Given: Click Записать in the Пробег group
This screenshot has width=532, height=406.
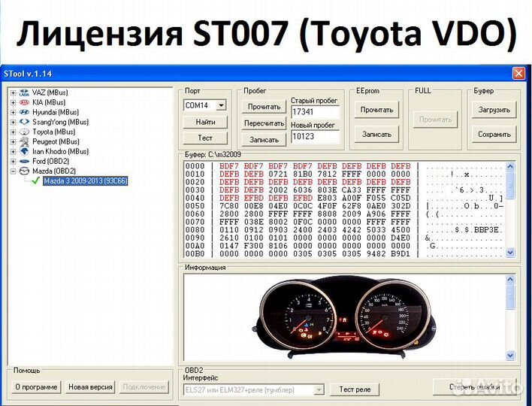Looking at the screenshot, I should click(264, 140).
